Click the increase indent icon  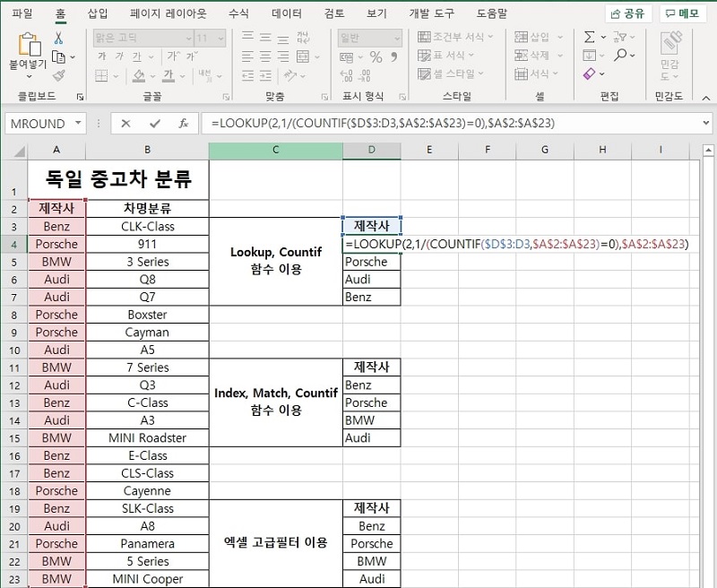pyautogui.click(x=265, y=75)
